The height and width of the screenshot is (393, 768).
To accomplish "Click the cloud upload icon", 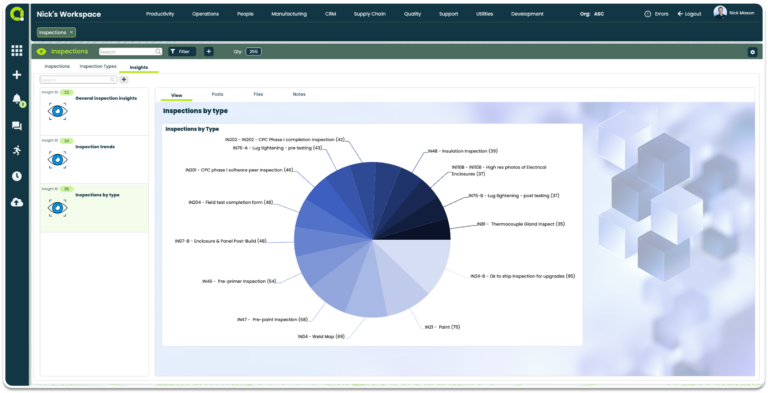I will tap(17, 202).
